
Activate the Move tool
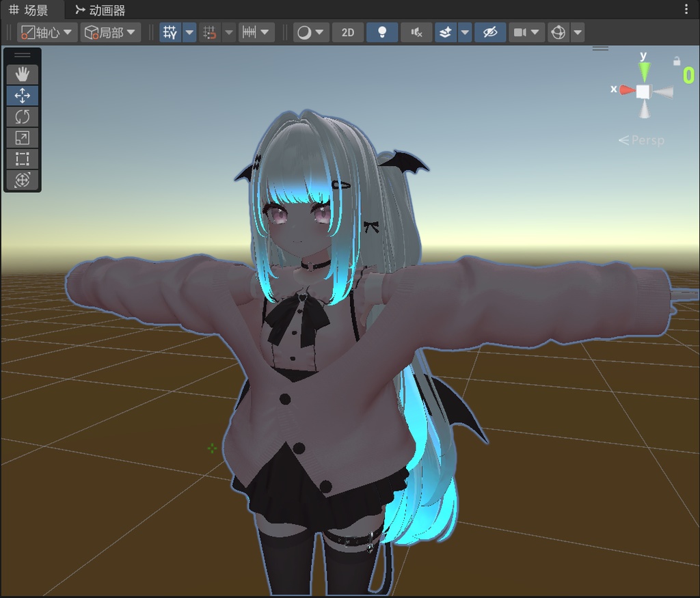(23, 95)
